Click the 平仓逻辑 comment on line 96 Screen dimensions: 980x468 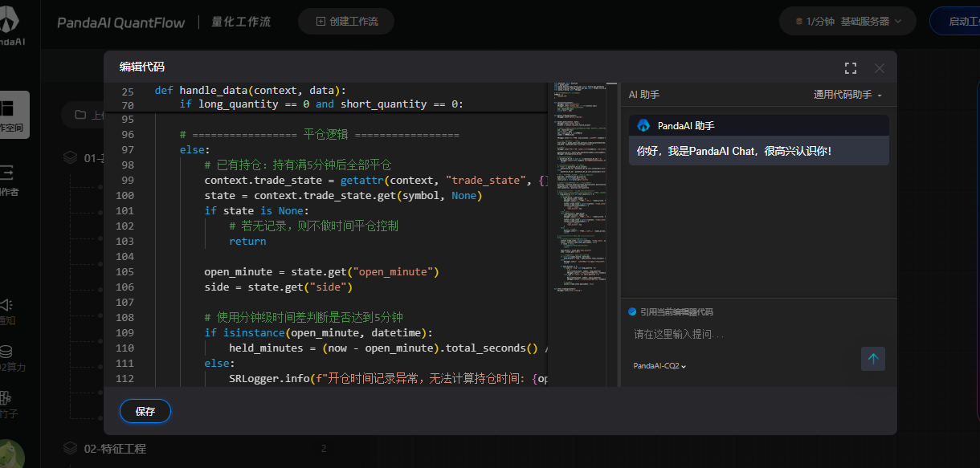coord(320,134)
